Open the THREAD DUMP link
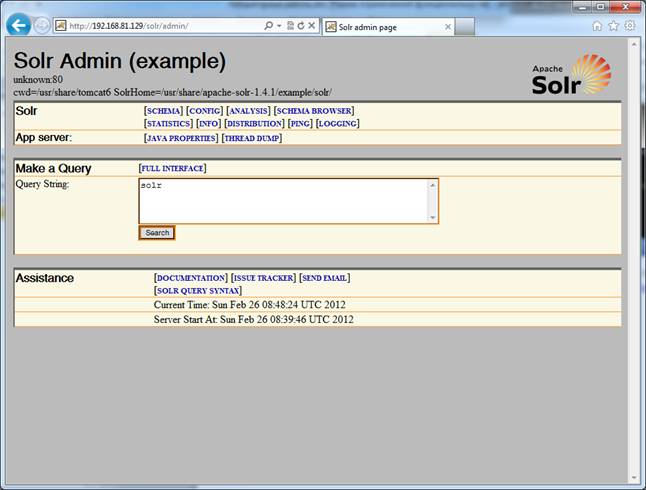 pyautogui.click(x=251, y=138)
